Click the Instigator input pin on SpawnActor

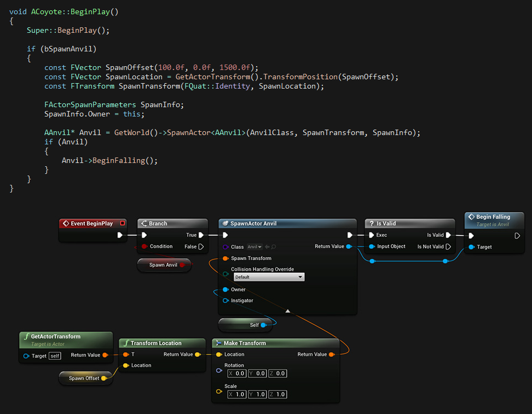coord(225,300)
